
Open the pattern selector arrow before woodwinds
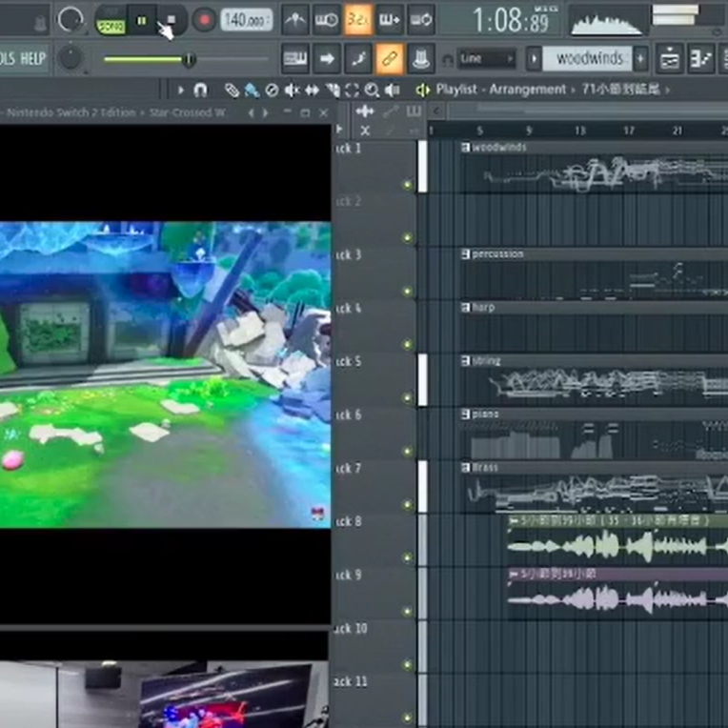click(x=534, y=59)
